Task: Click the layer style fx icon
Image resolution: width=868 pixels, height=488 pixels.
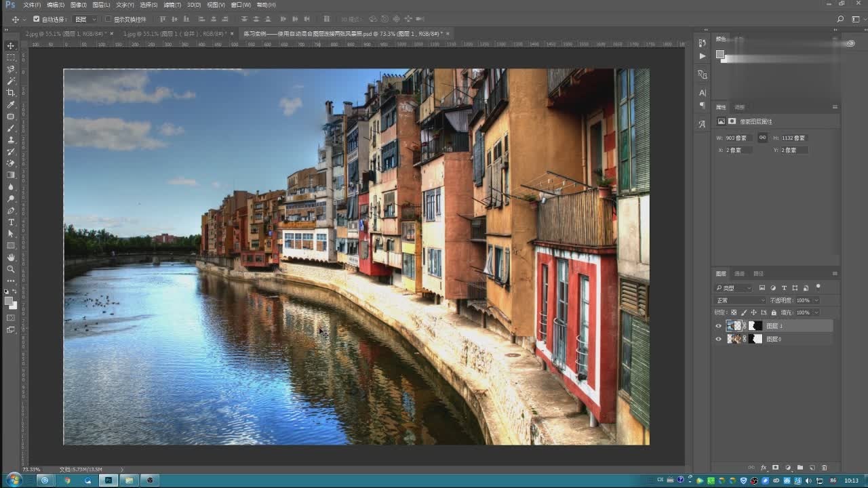Action: point(764,468)
